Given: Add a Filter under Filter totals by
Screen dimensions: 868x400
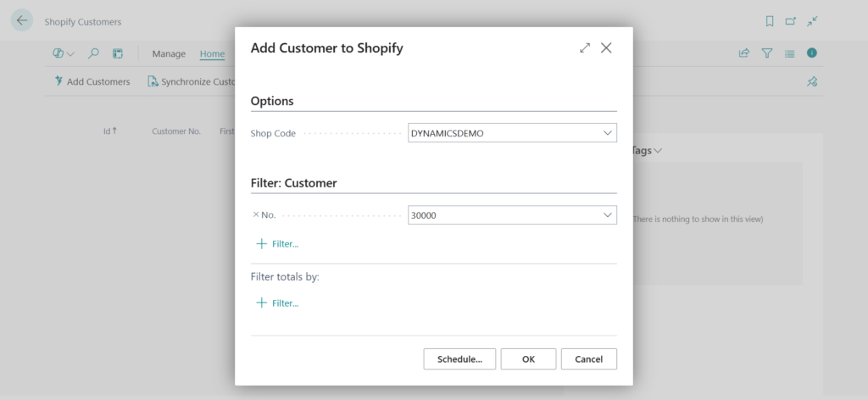Looking at the screenshot, I should 277,303.
